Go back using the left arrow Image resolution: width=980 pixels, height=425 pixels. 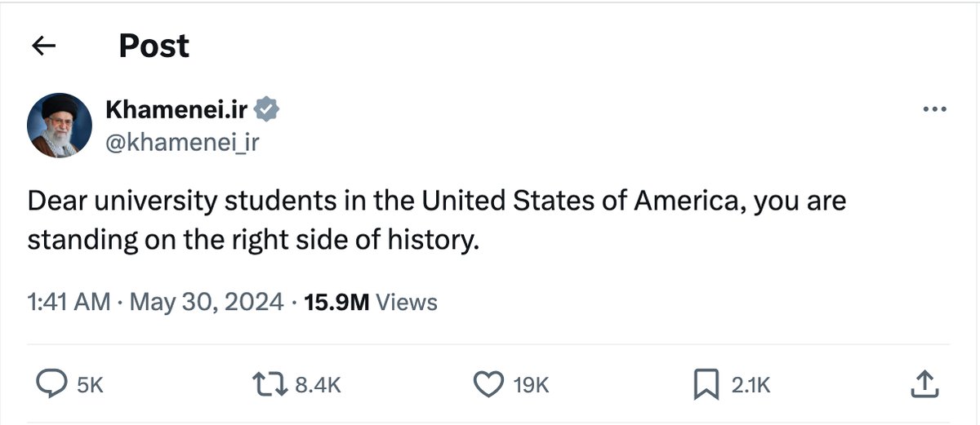pos(43,46)
